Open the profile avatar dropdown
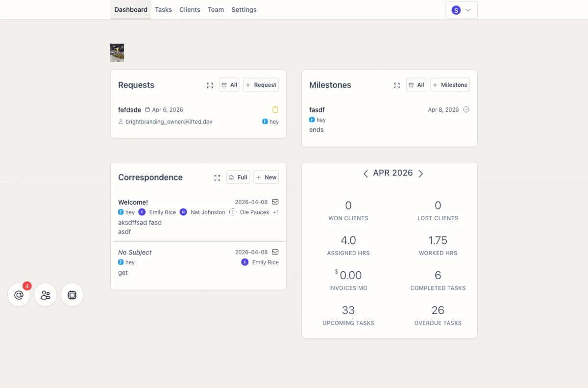 pyautogui.click(x=461, y=9)
